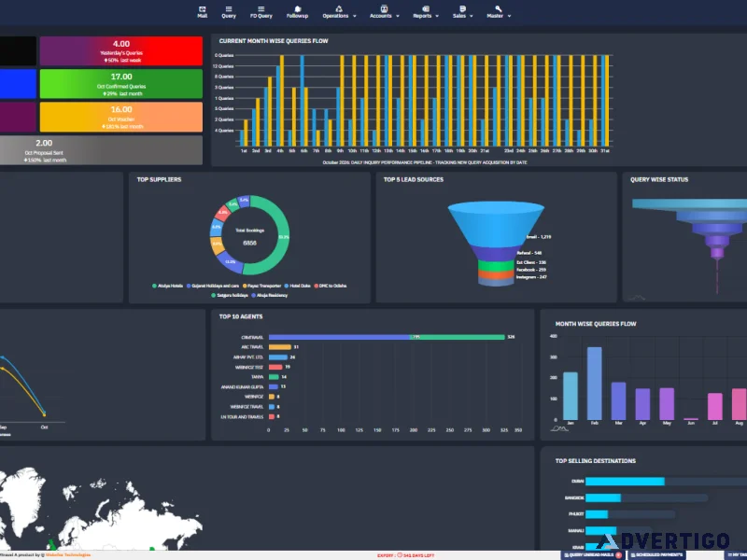The height and width of the screenshot is (560, 747).
Task: Click the small chart icon under Query Wise Status
Action: (637, 298)
